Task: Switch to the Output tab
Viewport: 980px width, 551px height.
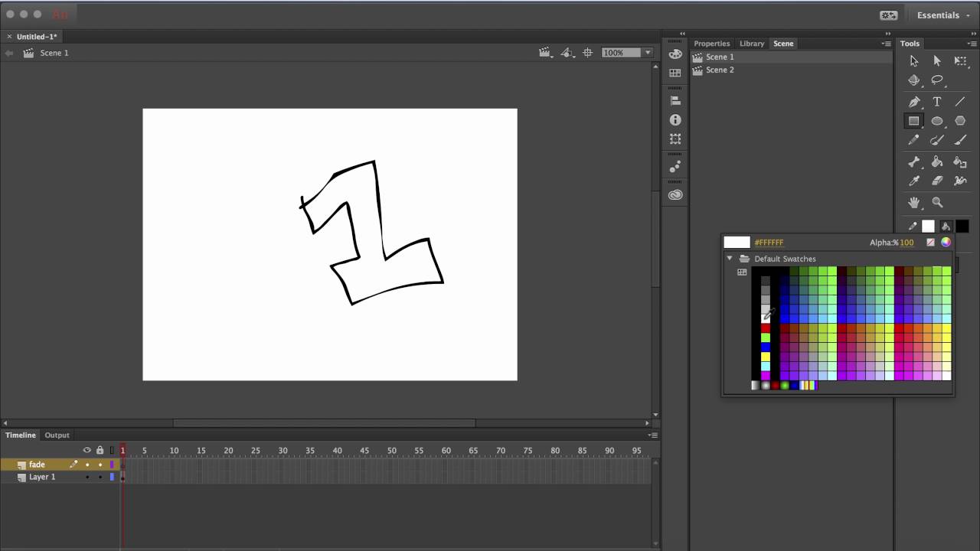Action: [x=57, y=435]
